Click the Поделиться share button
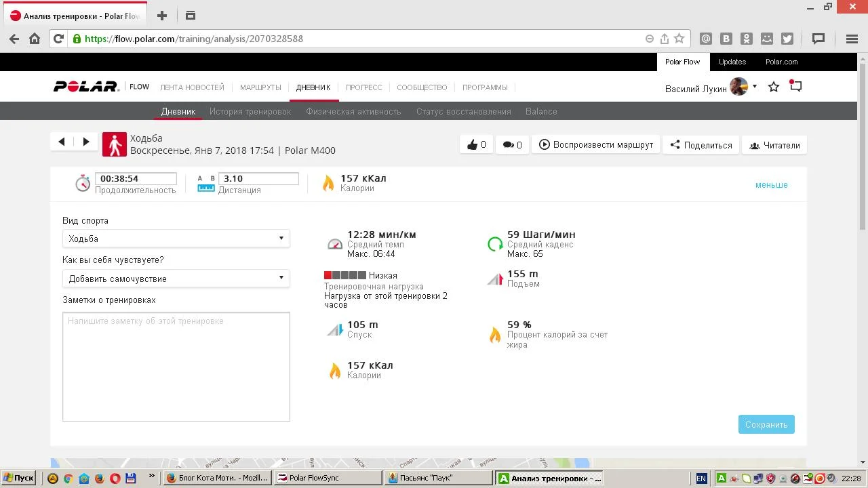This screenshot has height=488, width=868. [701, 145]
